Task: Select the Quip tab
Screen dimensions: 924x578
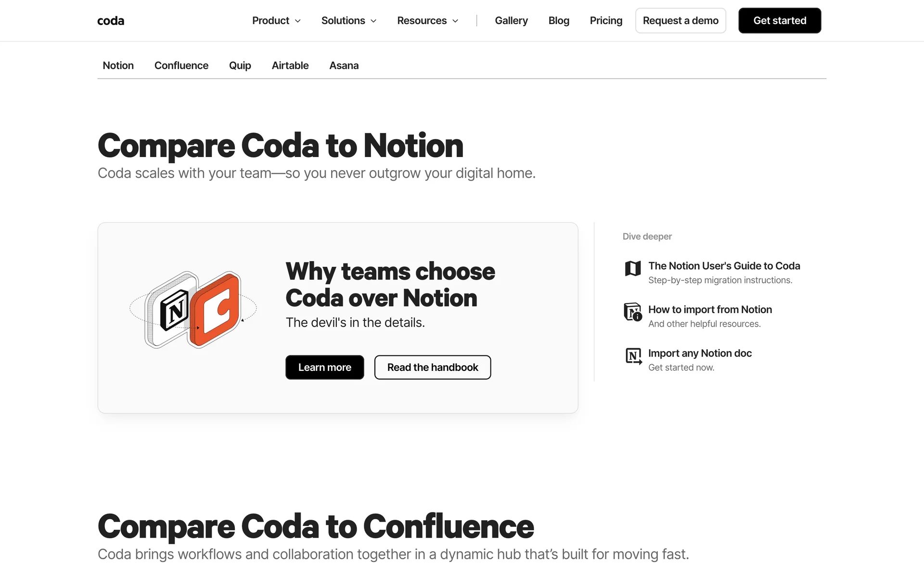Action: tap(240, 66)
